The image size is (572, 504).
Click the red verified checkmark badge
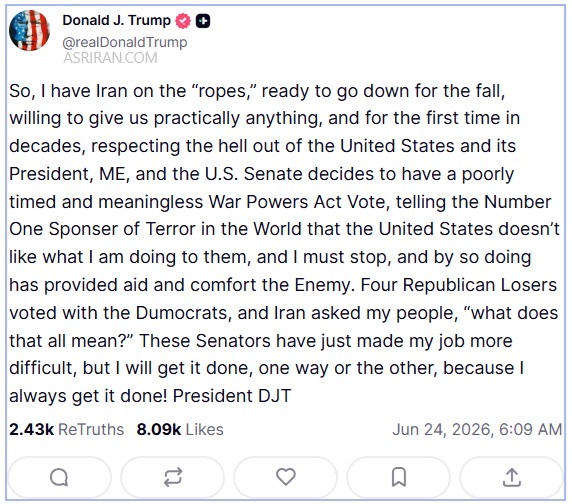click(183, 21)
